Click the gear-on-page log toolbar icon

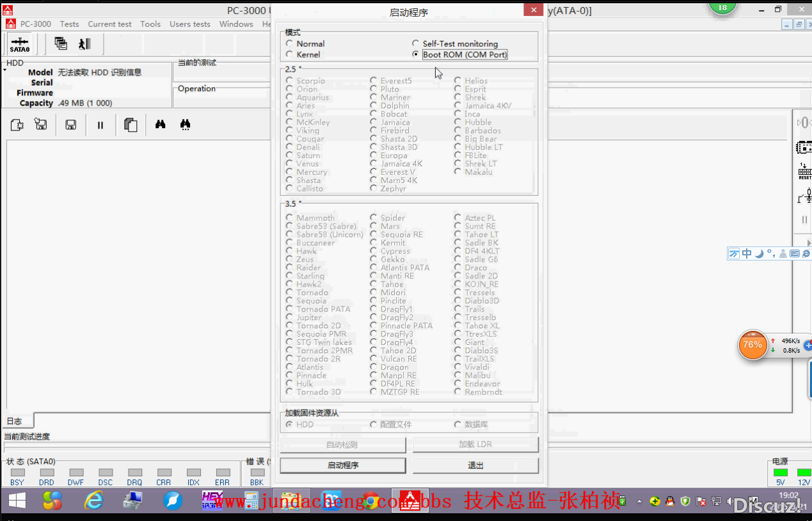(x=17, y=125)
